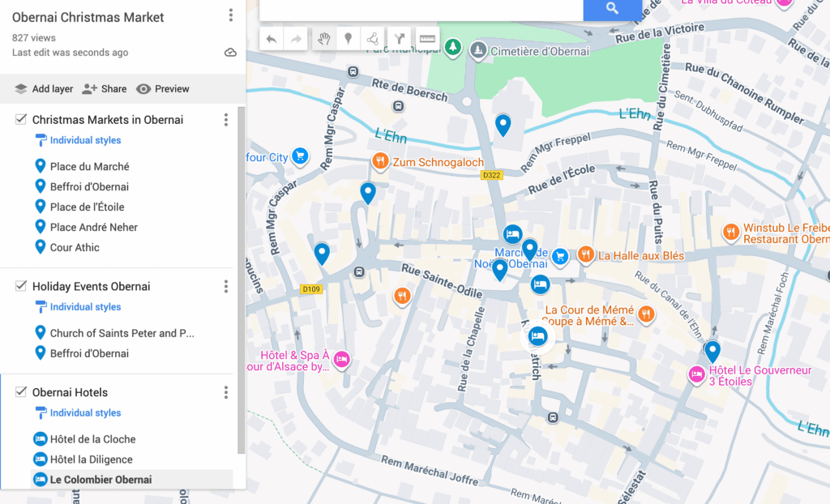The image size is (830, 504).
Task: Uncheck the Christmas Markets in Obernai layer
Action: pyautogui.click(x=20, y=119)
